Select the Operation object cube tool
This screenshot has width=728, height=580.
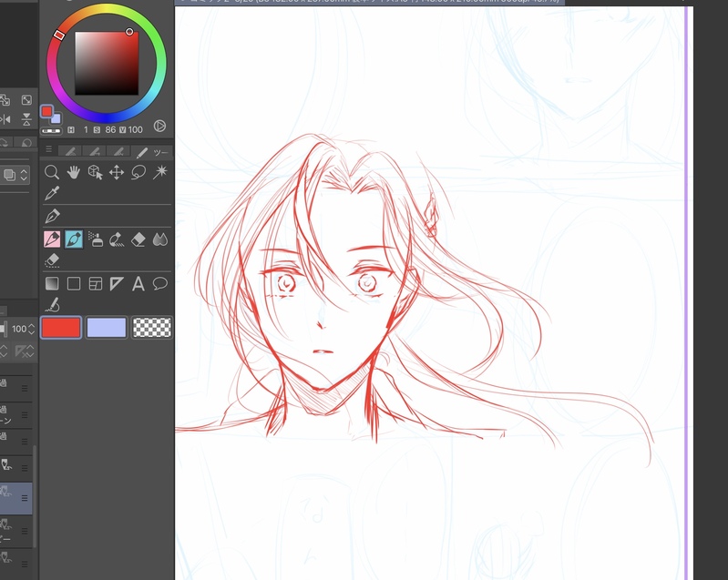pos(95,173)
